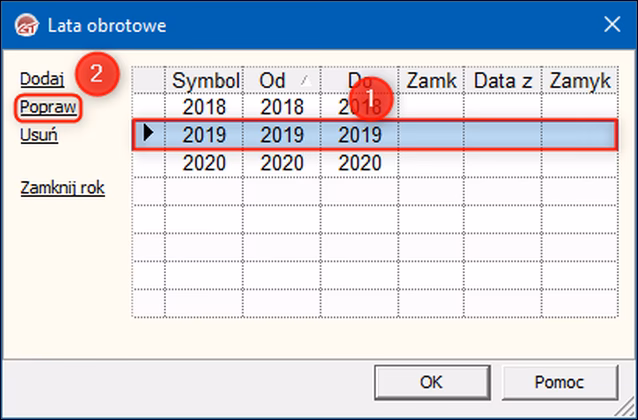The height and width of the screenshot is (420, 638).
Task: Click the Data z column header
Action: (502, 80)
